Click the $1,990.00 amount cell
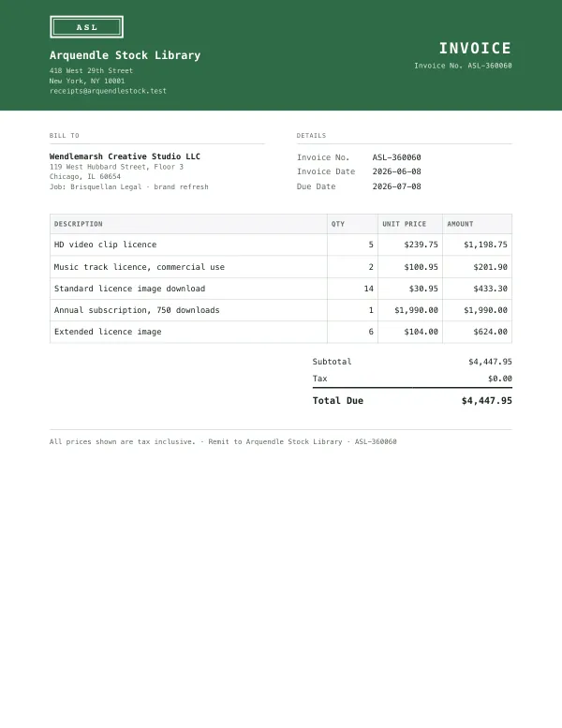The image size is (562, 728). point(485,310)
